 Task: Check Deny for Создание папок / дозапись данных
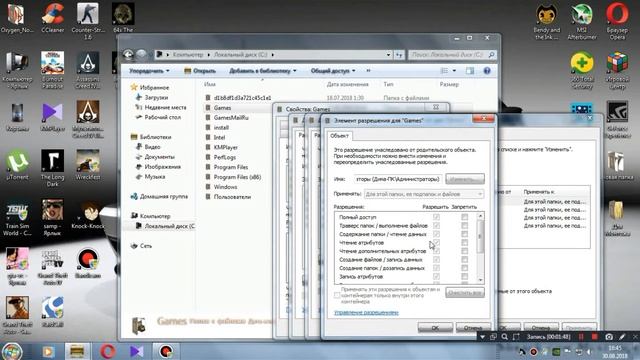pyautogui.click(x=464, y=268)
